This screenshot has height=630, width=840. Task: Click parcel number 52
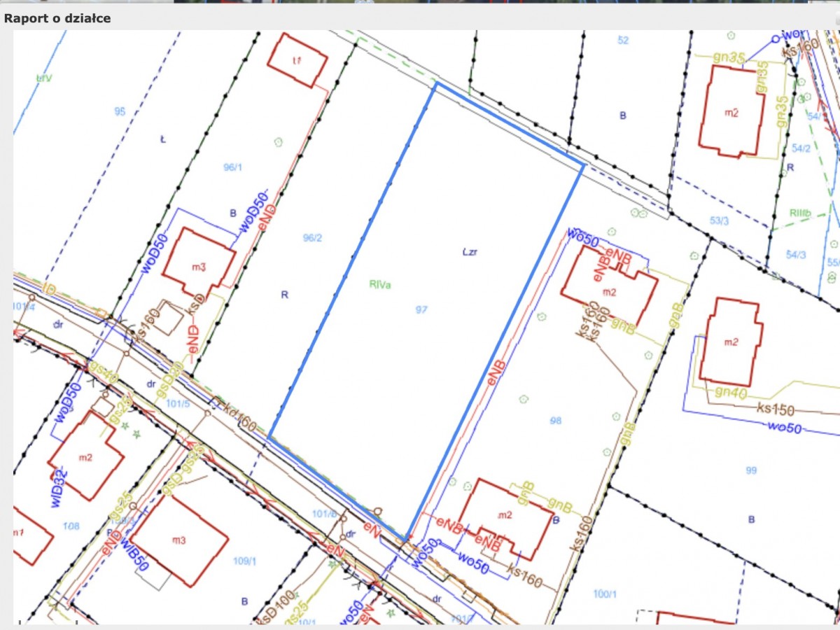point(623,41)
